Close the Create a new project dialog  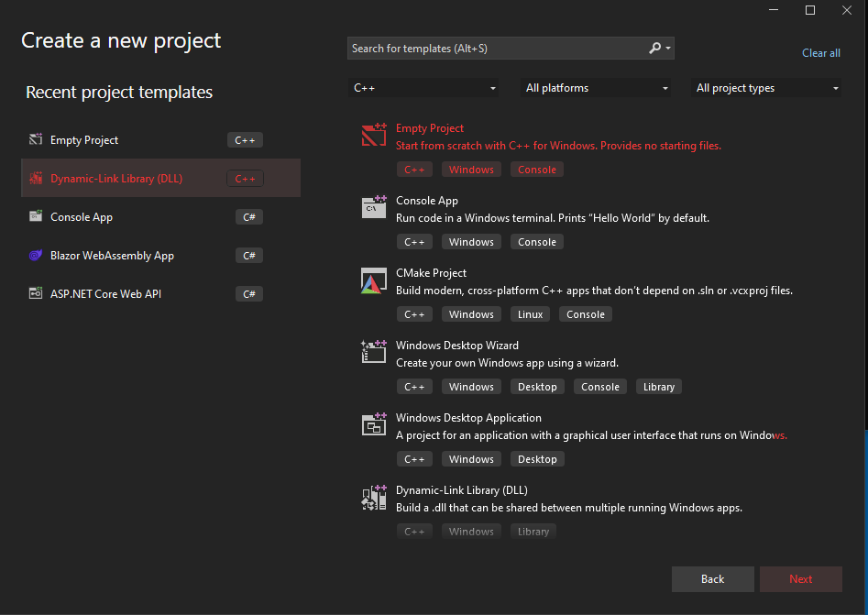[x=846, y=10]
